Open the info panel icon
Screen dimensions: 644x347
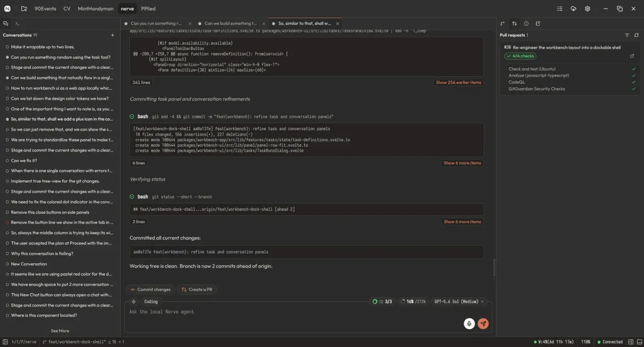click(x=526, y=23)
